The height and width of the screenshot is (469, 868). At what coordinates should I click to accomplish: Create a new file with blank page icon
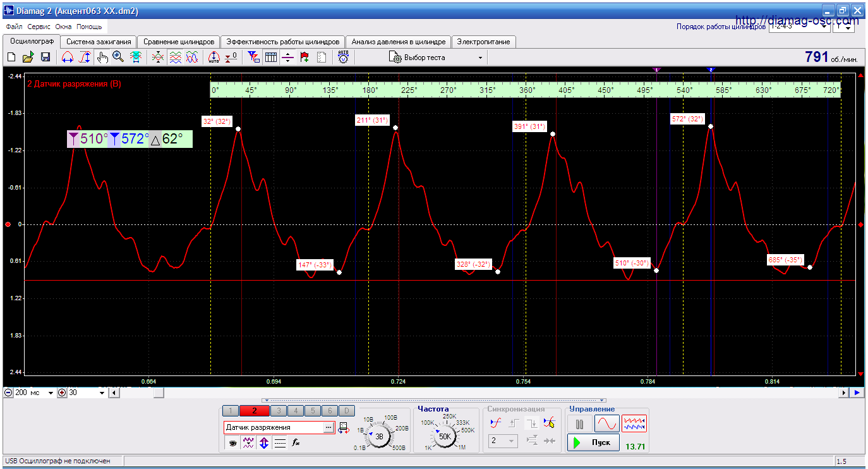coord(11,58)
